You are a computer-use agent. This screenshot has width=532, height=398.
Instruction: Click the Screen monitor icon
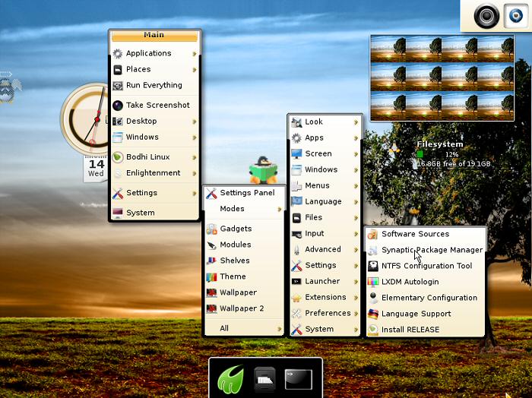tap(296, 154)
